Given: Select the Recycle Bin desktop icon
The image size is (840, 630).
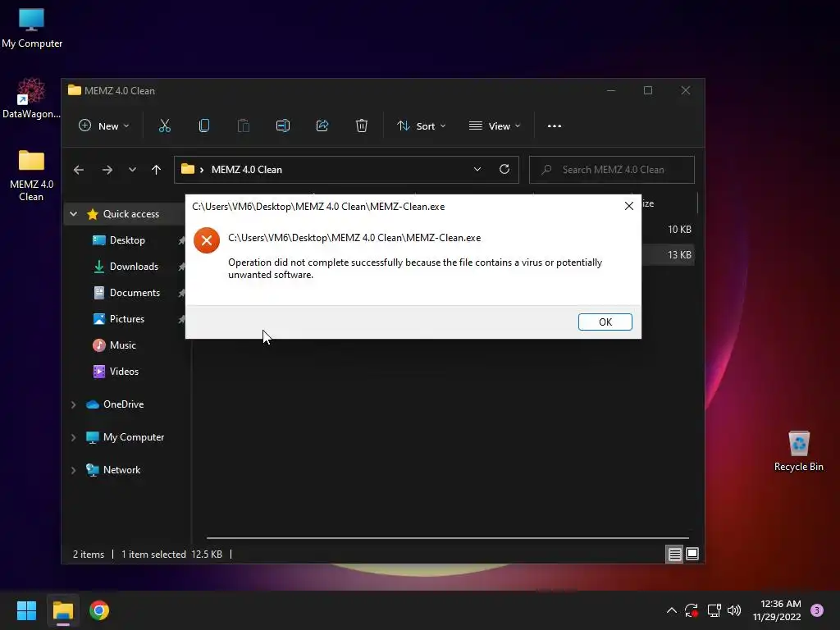Looking at the screenshot, I should coord(799,451).
